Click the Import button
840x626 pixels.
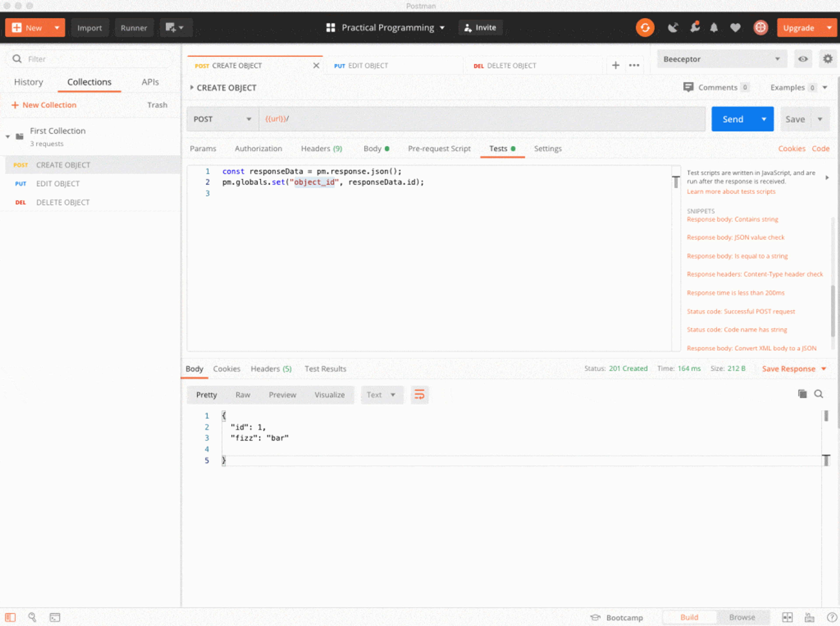click(x=89, y=28)
